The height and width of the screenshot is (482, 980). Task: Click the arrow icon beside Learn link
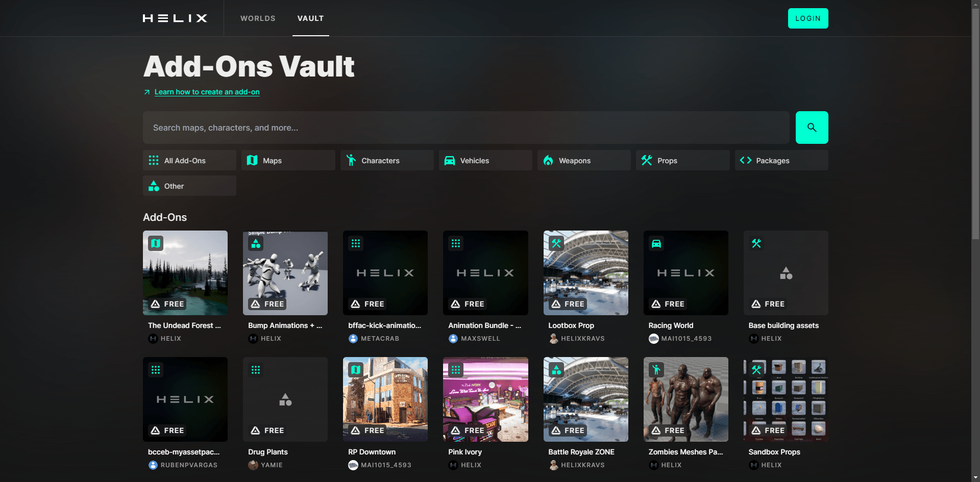pos(147,92)
